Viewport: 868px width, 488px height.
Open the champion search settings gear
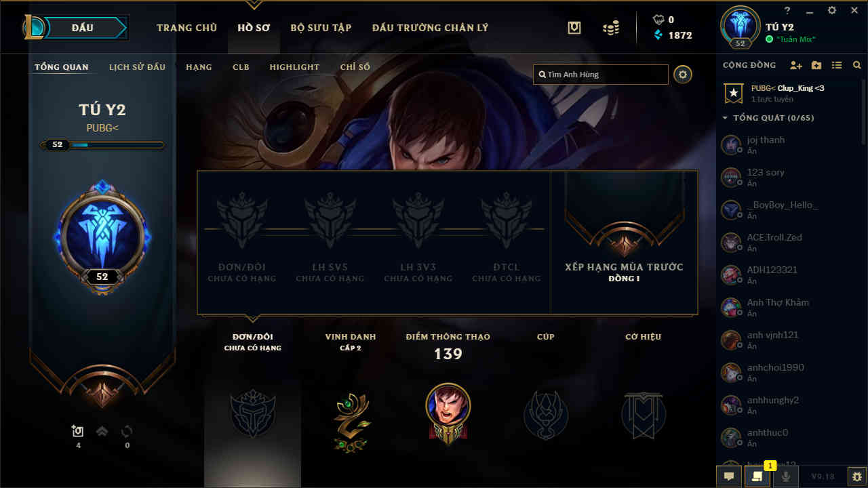[683, 75]
